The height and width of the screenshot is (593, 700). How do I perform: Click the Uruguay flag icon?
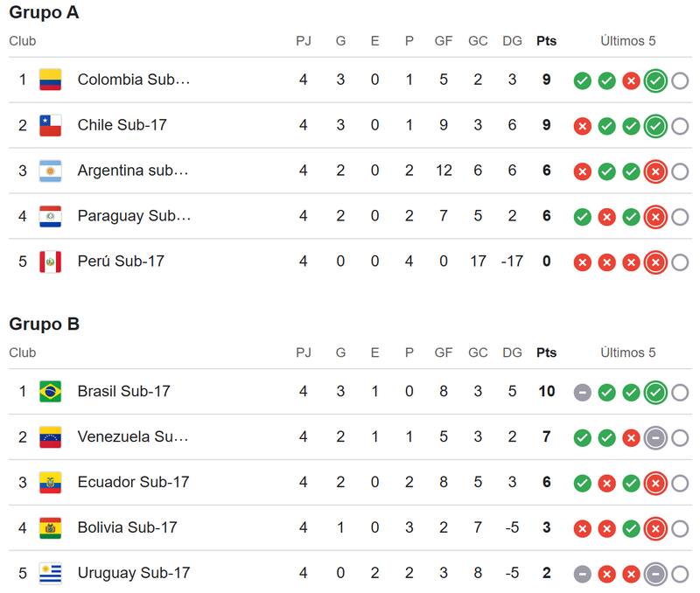pyautogui.click(x=51, y=573)
